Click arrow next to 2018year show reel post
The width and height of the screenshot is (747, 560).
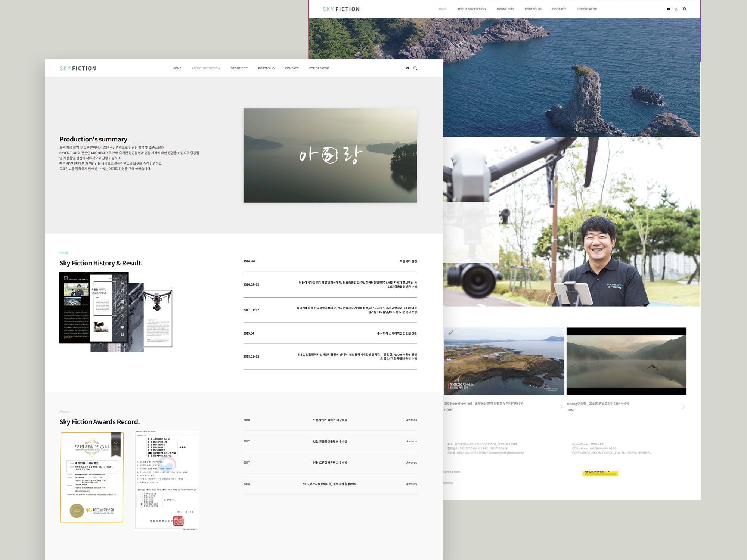[x=561, y=407]
